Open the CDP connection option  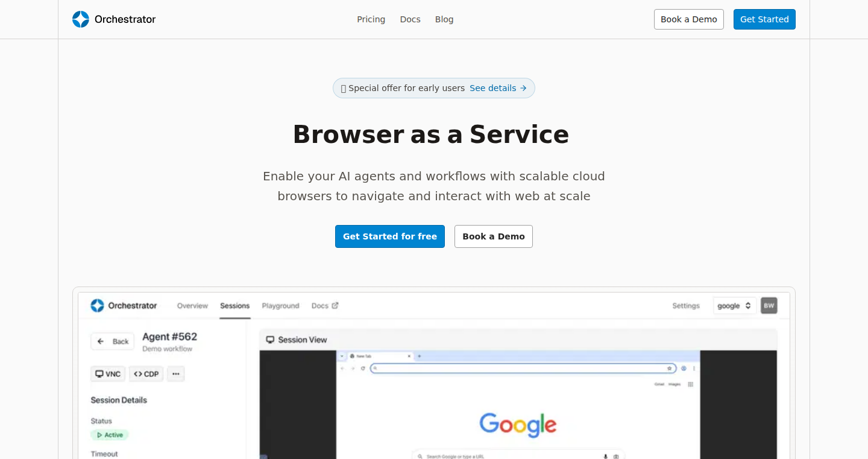coord(146,374)
